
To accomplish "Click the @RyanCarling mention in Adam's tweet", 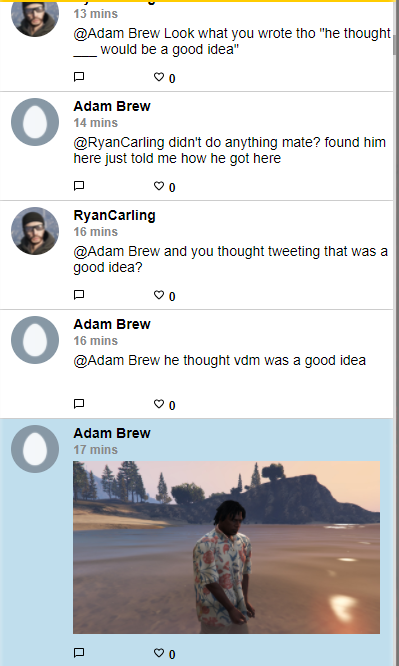I will coord(119,142).
